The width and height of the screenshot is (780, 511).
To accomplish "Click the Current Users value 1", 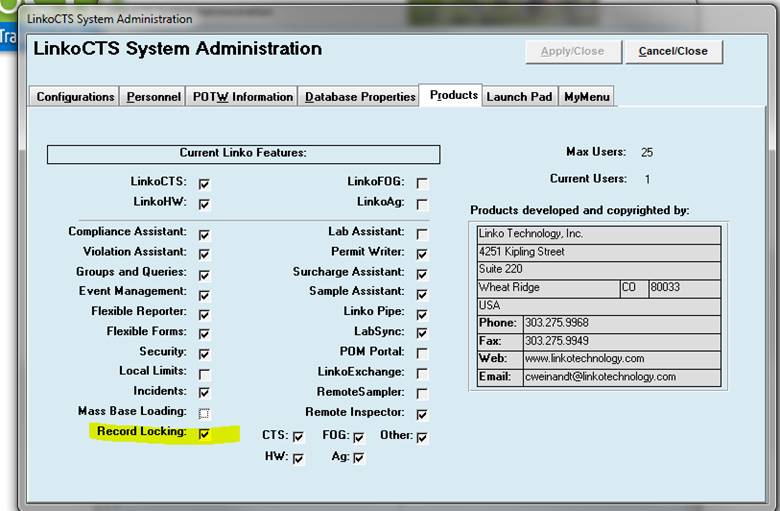I will pos(647,179).
